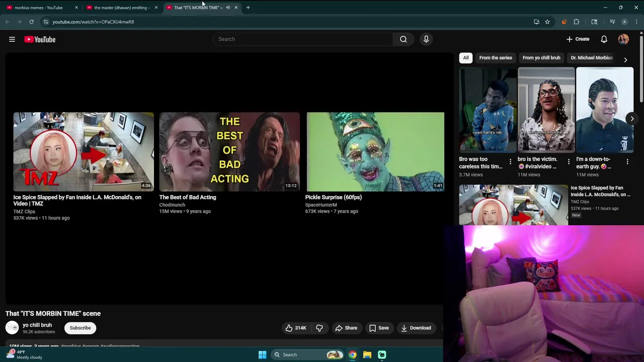Screen dimensions: 644x362
Task: Click the browser address bar URL
Action: 93,22
